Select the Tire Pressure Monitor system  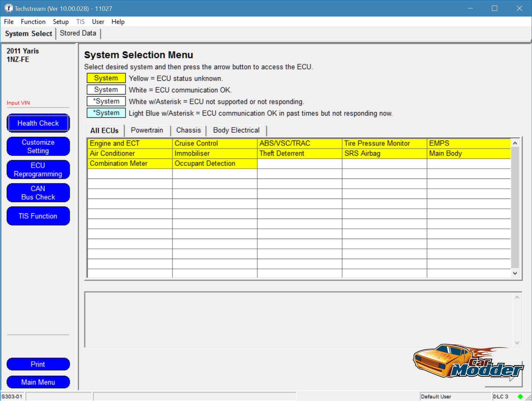(384, 143)
